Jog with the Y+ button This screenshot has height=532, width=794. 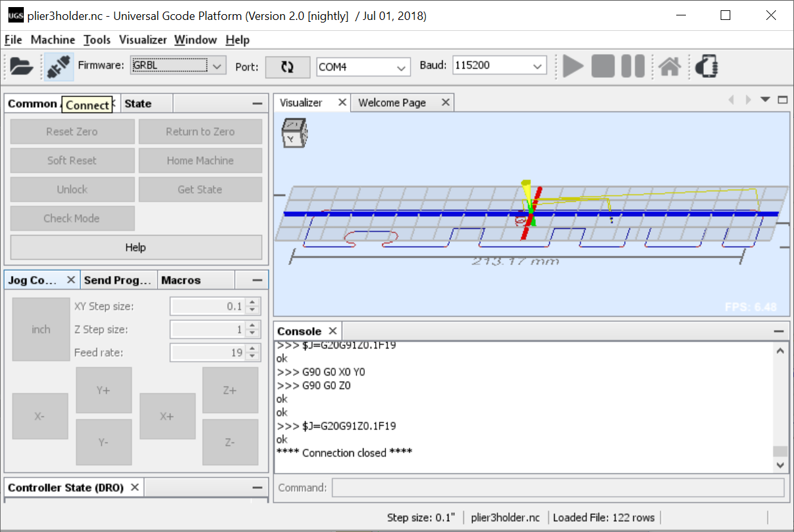(x=104, y=390)
